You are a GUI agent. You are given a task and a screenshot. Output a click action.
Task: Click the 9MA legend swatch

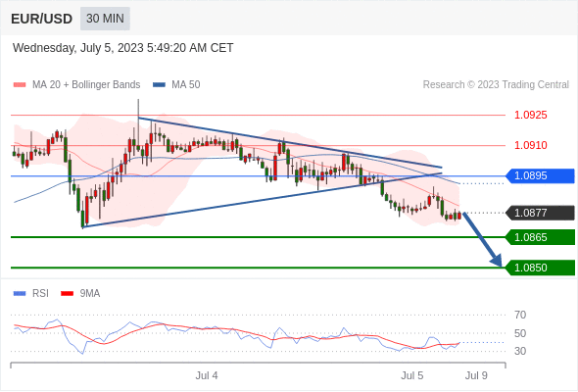[x=67, y=294]
